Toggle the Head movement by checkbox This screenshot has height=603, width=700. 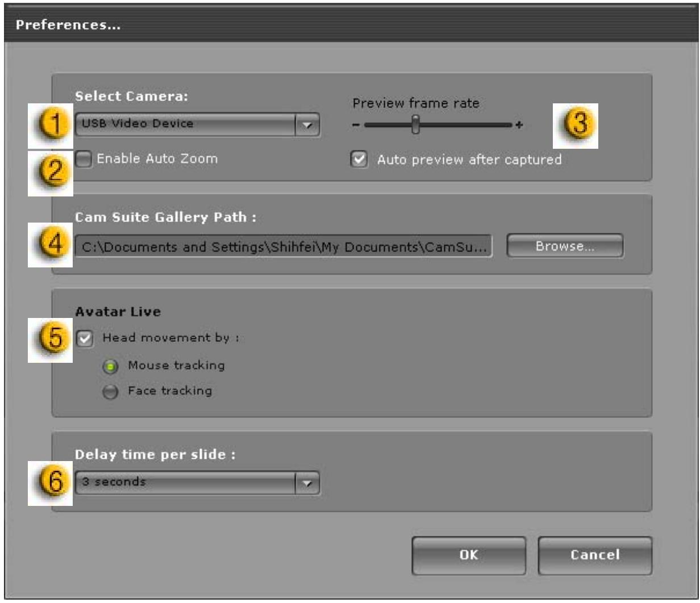point(84,338)
